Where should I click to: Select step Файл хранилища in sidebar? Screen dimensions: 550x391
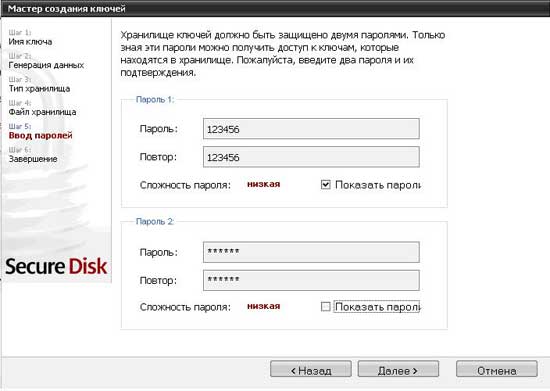[x=42, y=112]
